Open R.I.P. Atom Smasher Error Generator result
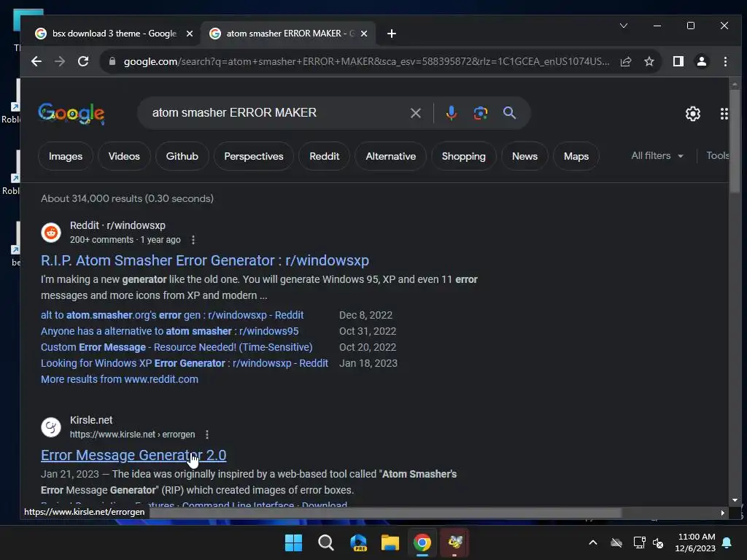The height and width of the screenshot is (560, 747). click(x=205, y=260)
